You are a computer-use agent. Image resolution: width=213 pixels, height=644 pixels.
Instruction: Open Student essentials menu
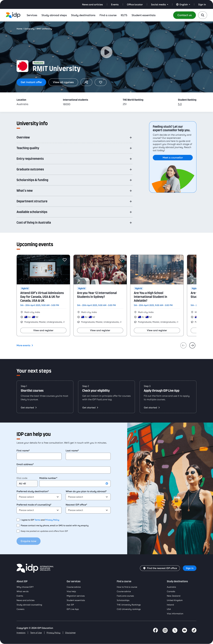[143, 15]
